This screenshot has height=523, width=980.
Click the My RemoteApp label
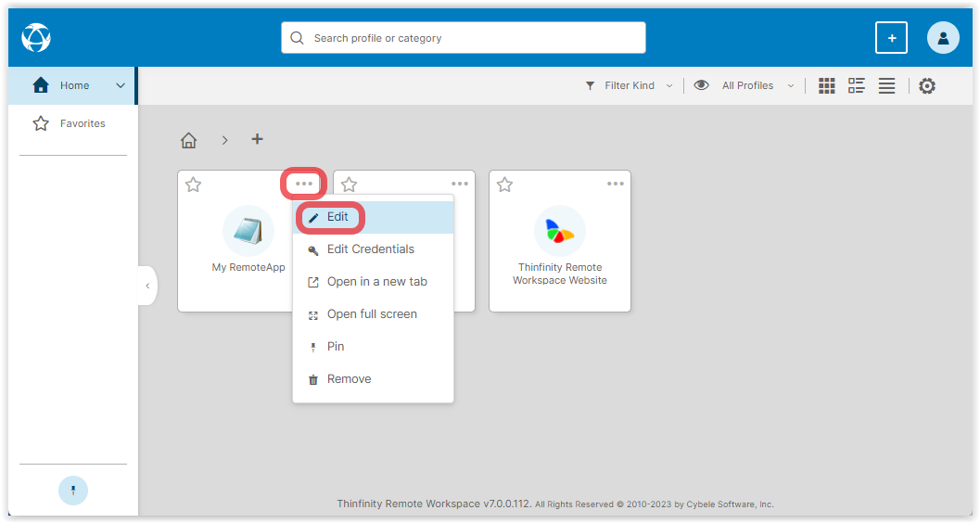[248, 267]
